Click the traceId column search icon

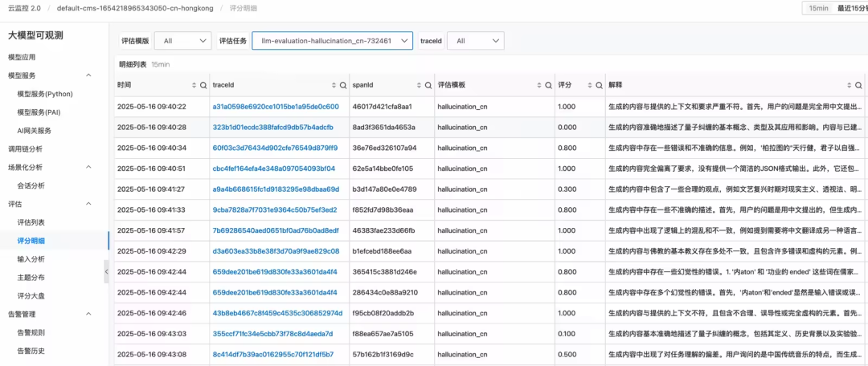(343, 85)
